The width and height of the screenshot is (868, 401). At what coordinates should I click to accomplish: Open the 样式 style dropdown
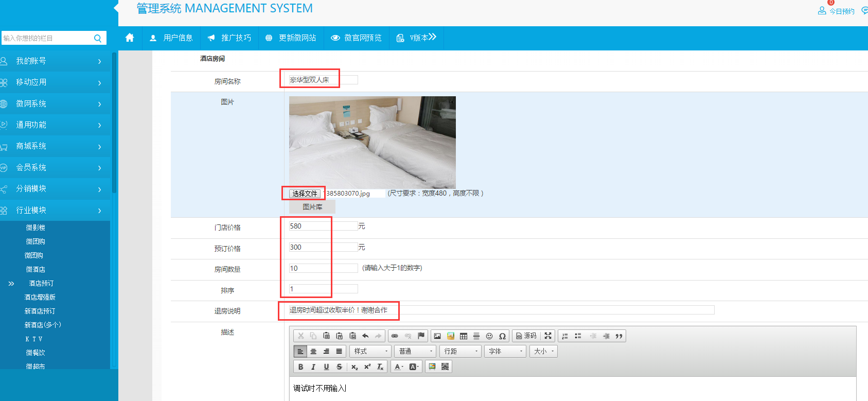pos(370,351)
